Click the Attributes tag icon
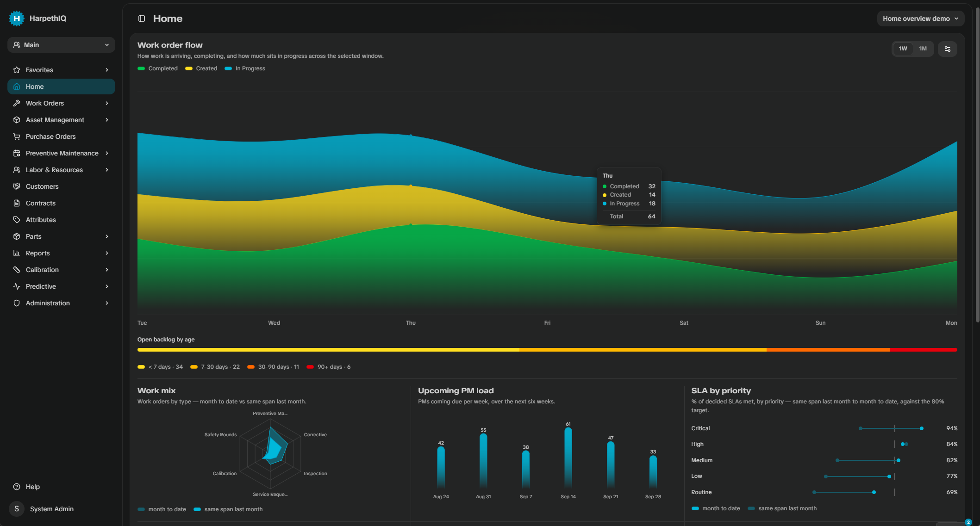Screen dimensions: 980x526 tap(17, 220)
